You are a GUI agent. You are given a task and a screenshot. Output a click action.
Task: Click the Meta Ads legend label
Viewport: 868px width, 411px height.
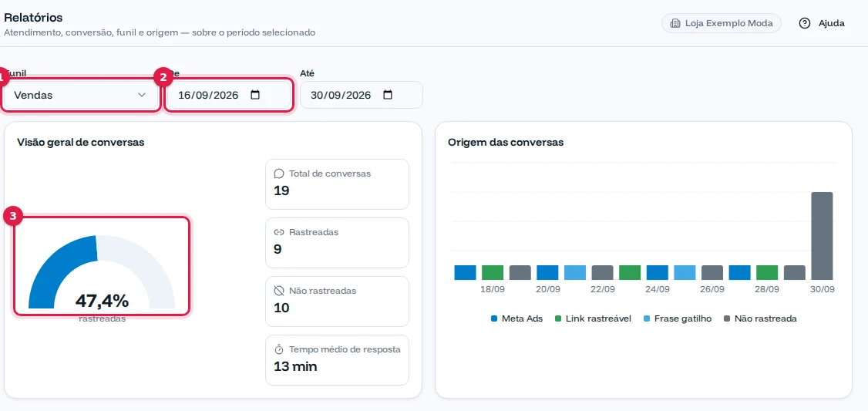click(522, 319)
